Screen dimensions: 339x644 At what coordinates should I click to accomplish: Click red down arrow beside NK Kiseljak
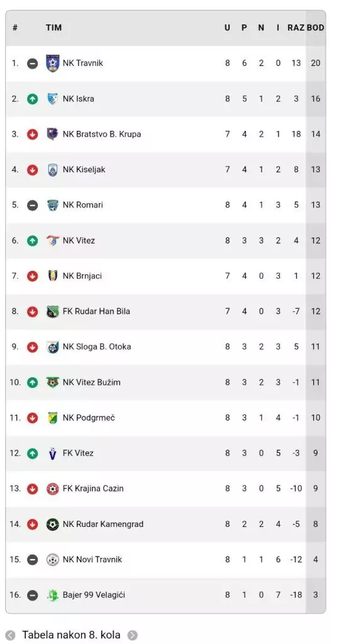coord(33,170)
